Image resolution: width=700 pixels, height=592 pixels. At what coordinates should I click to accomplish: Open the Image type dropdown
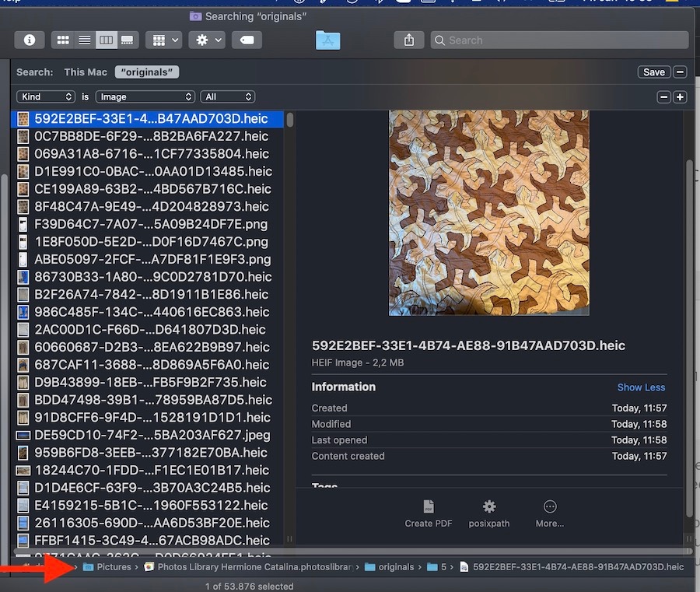[145, 97]
